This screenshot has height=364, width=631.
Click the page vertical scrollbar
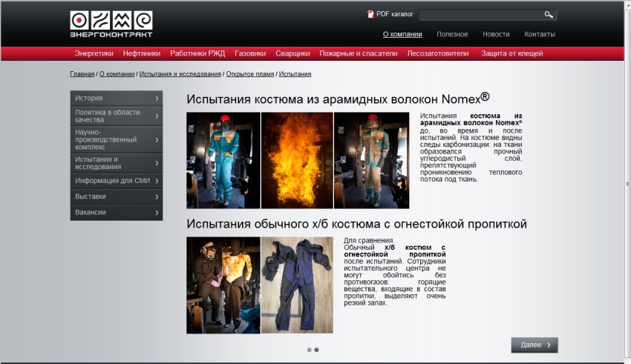(627, 182)
